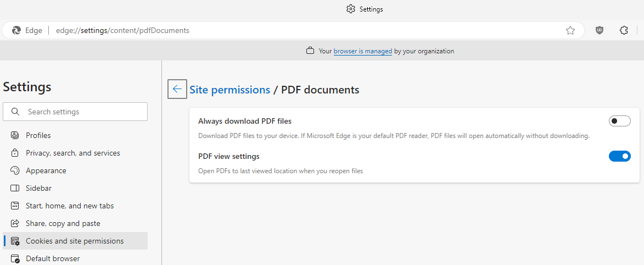
Task: Open the Extensions puzzle-piece icon
Action: click(x=624, y=30)
